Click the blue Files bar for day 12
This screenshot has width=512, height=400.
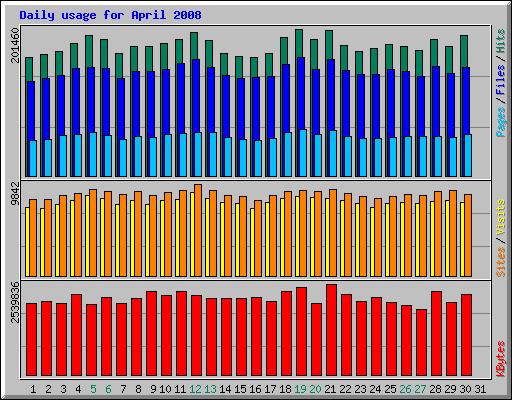196,96
